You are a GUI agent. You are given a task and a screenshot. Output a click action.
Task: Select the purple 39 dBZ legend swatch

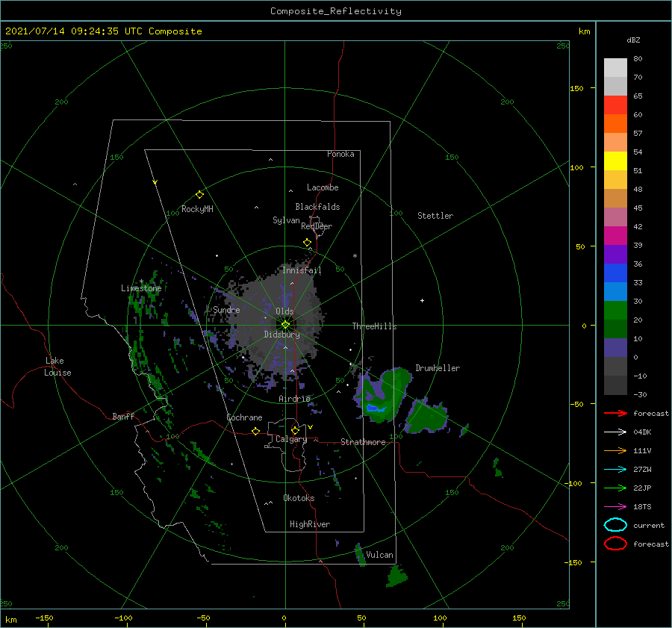coord(615,255)
